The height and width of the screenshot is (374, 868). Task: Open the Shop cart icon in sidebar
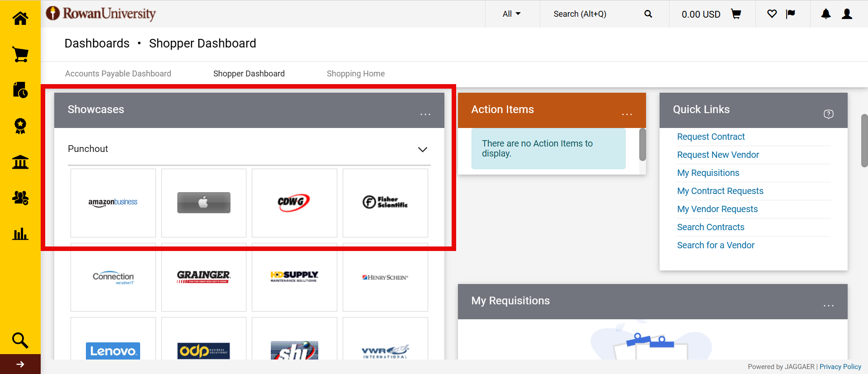click(x=20, y=54)
